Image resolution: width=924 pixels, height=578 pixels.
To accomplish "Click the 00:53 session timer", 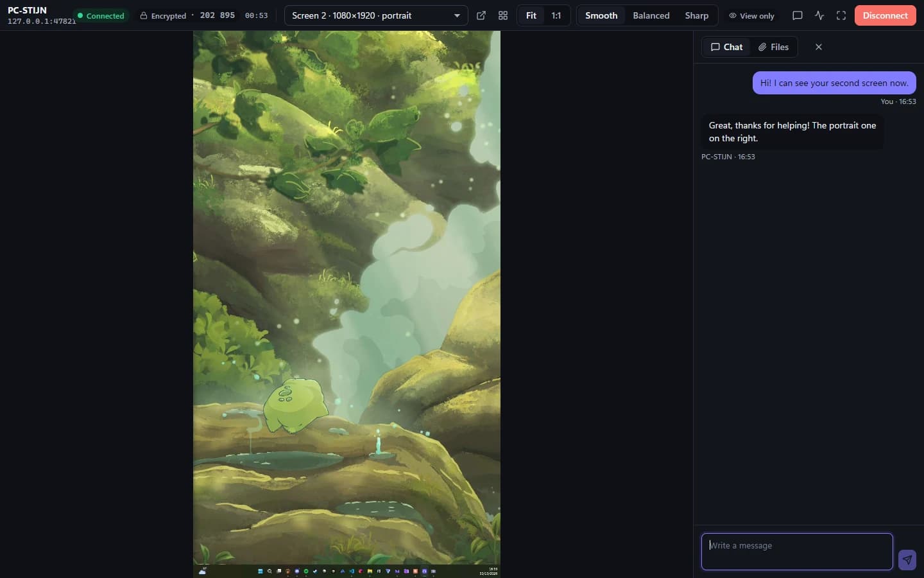I will [256, 15].
